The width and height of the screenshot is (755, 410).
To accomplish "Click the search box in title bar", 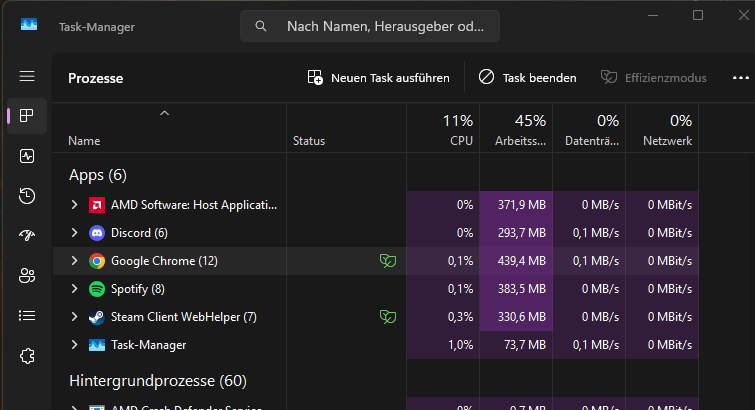I will [370, 26].
